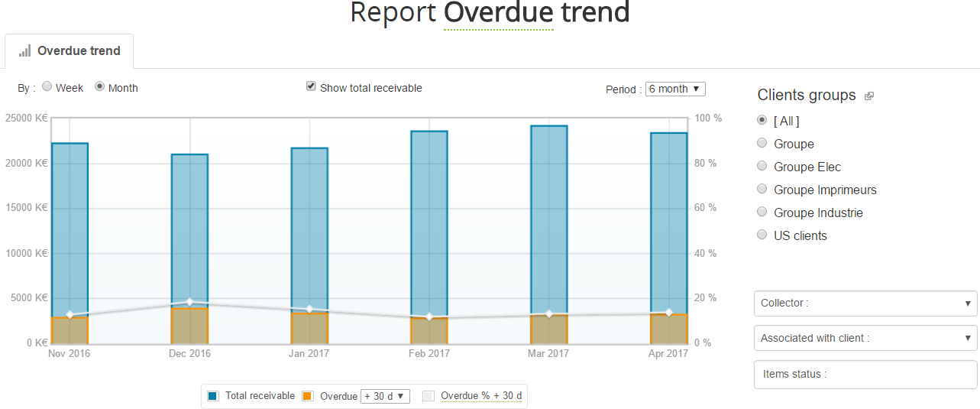980x409 pixels.
Task: Expand the Associated with client dropdown
Action: click(x=865, y=338)
